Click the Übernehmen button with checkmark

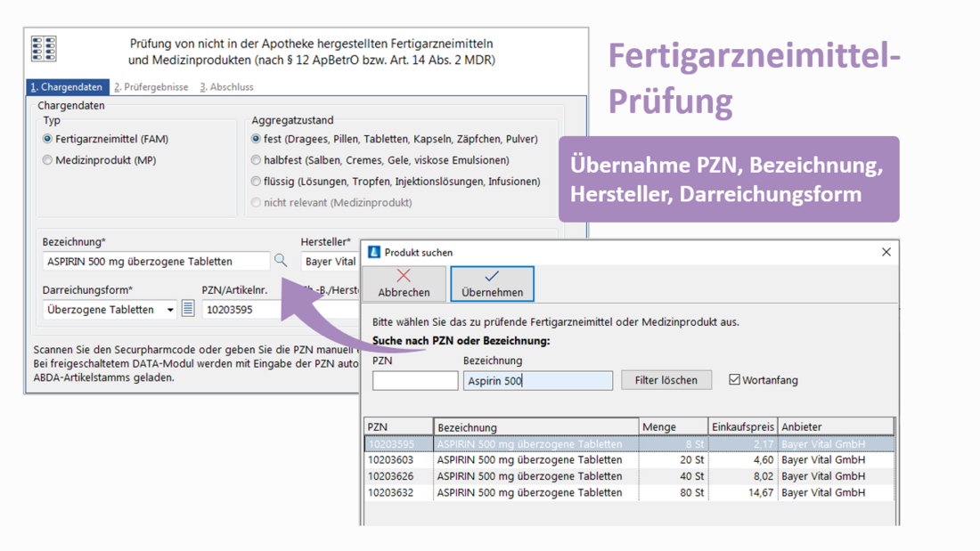pos(492,283)
